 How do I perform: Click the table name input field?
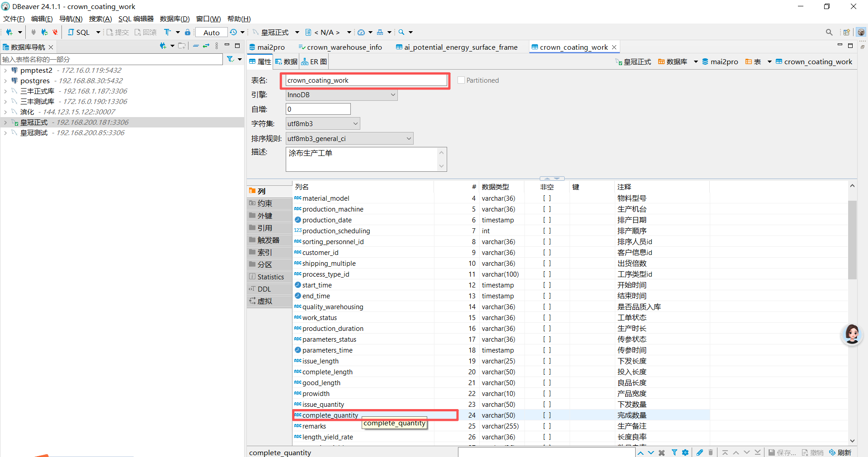point(366,80)
